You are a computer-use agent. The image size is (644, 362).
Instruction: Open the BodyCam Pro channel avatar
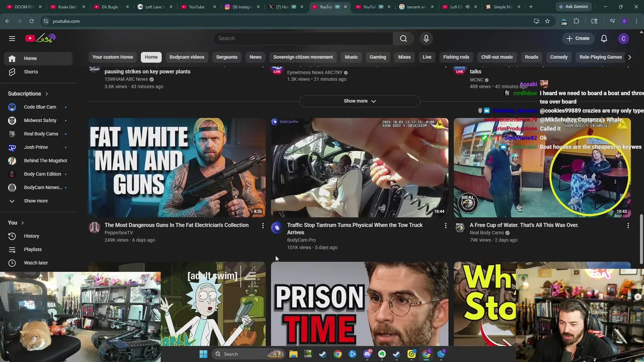[277, 228]
